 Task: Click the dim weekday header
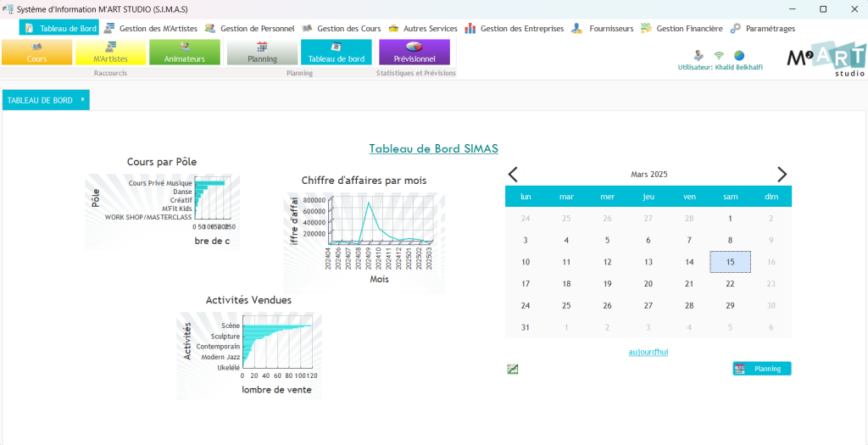point(771,197)
